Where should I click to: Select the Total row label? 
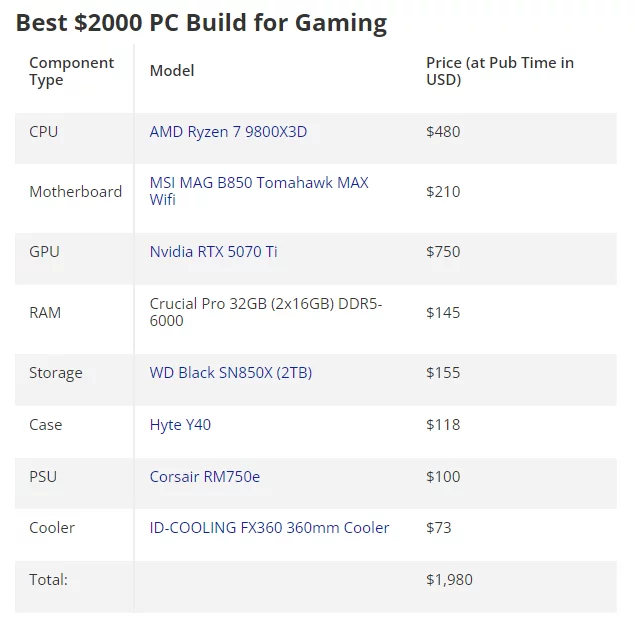[48, 580]
